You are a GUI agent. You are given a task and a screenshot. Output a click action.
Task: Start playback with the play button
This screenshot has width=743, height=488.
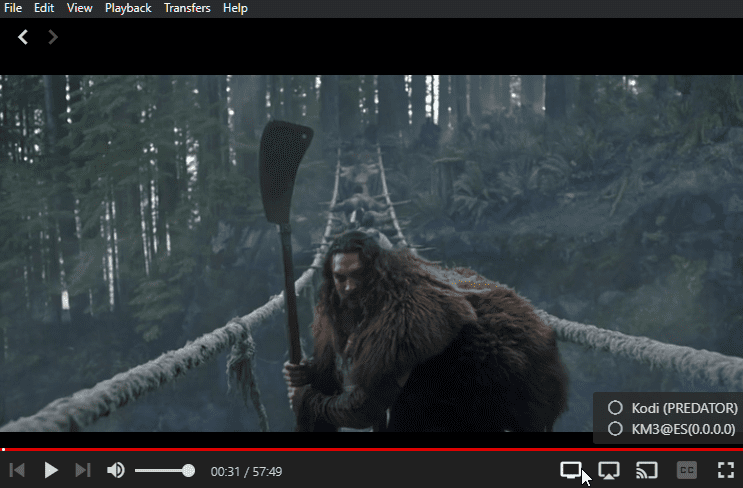[51, 470]
